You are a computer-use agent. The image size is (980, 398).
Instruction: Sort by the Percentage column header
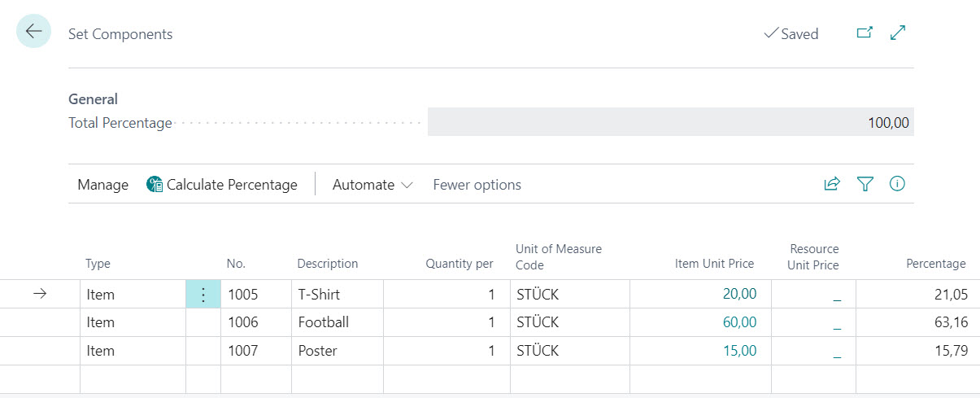(936, 264)
